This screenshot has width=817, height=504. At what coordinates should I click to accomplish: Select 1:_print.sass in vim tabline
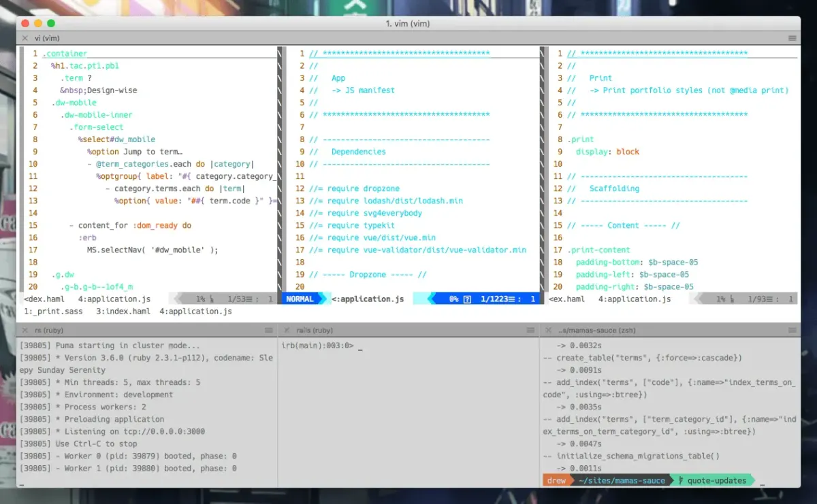click(53, 312)
